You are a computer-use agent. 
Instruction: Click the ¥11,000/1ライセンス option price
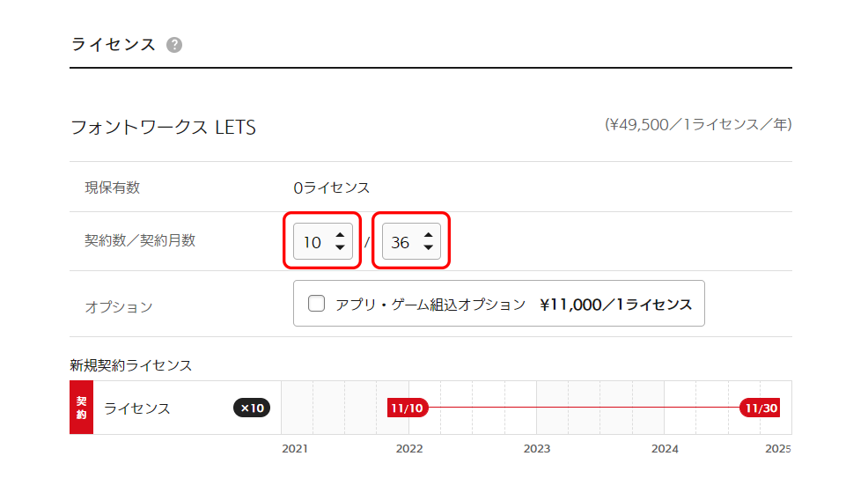click(615, 305)
